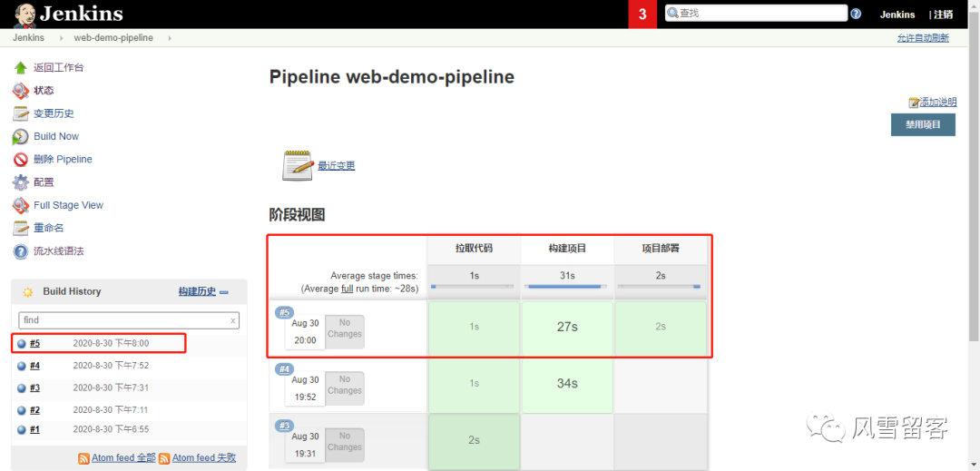Click the large notepad icon for 最近变更
Screen dimensions: 980x471
click(x=298, y=165)
